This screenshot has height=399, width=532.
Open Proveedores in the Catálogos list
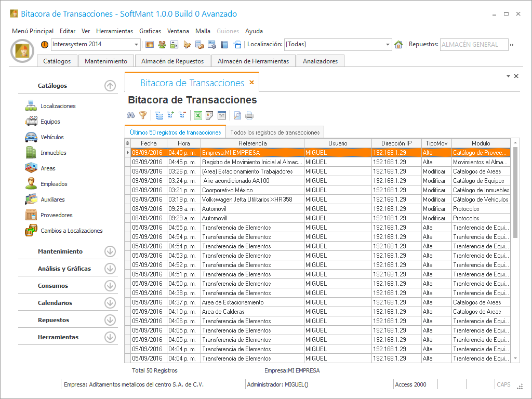tap(56, 215)
